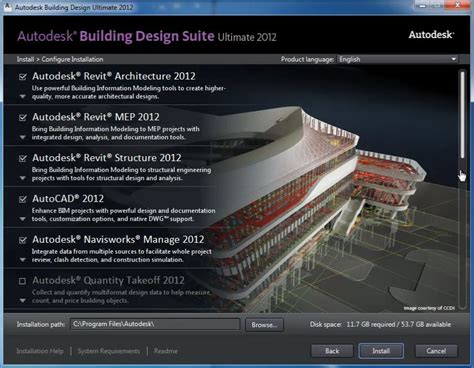
Task: Click the Browse button
Action: (x=264, y=325)
